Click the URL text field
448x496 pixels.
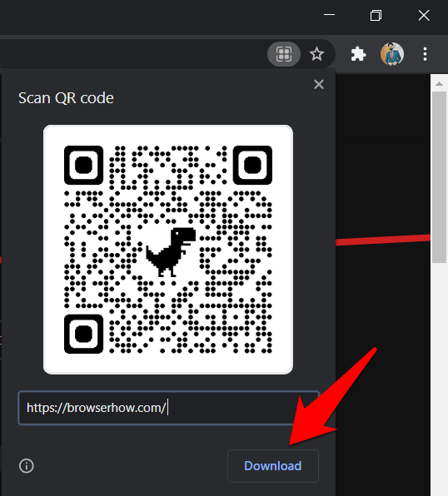(x=169, y=408)
